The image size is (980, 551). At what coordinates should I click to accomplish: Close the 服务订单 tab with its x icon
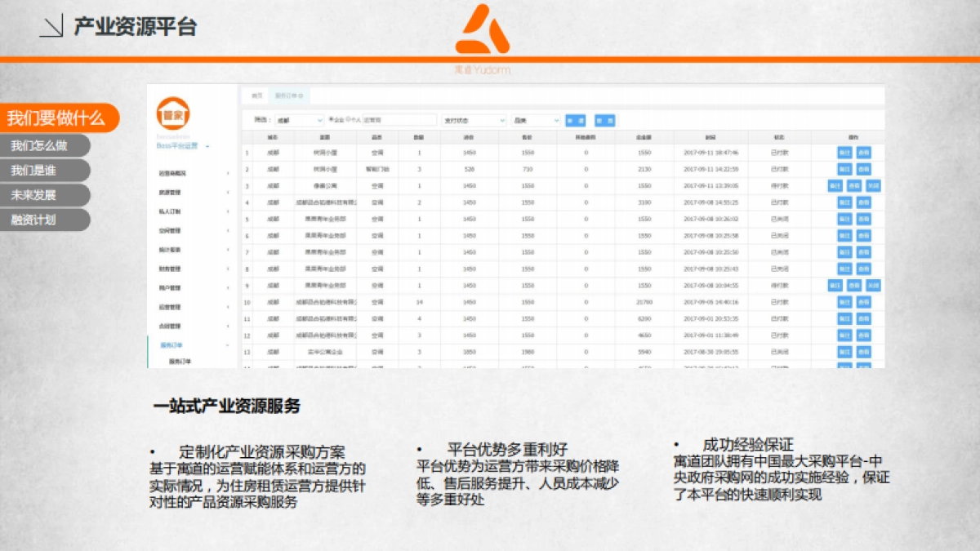(301, 96)
